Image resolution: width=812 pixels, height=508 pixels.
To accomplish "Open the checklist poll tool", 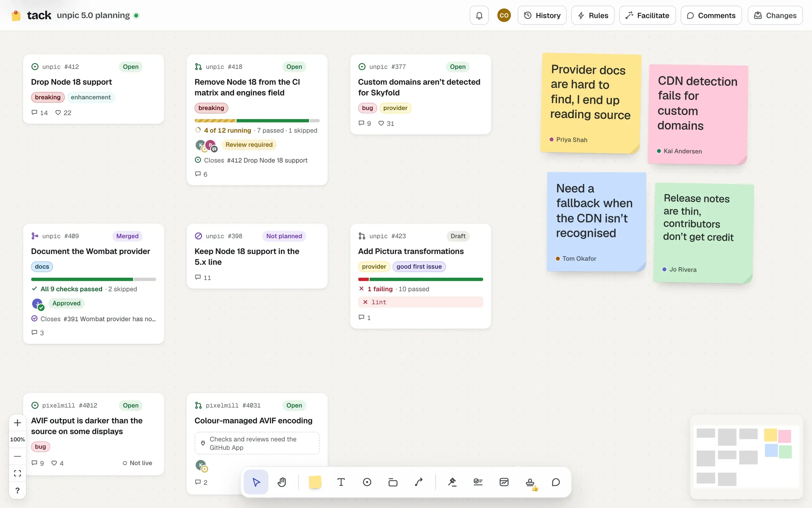I will (478, 482).
